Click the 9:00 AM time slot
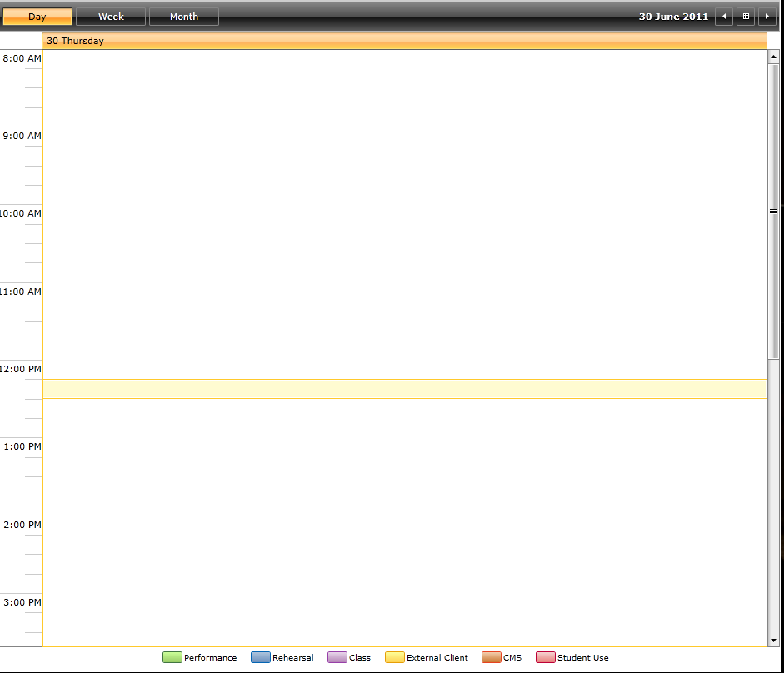This screenshot has width=784, height=673. click(405, 137)
